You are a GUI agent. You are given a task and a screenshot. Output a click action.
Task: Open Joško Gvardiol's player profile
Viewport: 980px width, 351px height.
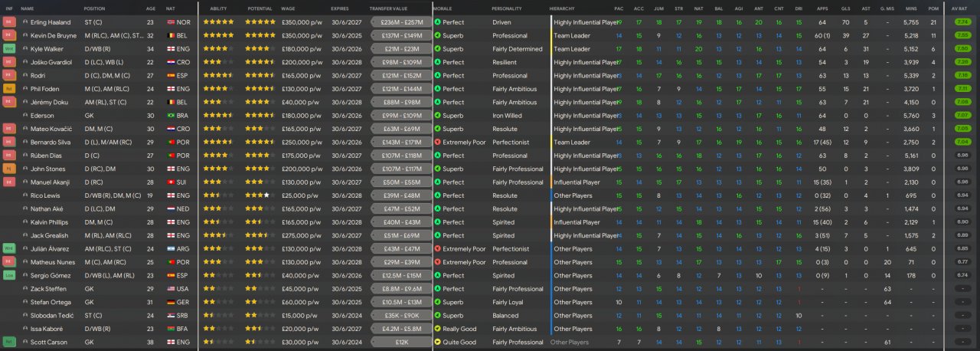pos(50,62)
